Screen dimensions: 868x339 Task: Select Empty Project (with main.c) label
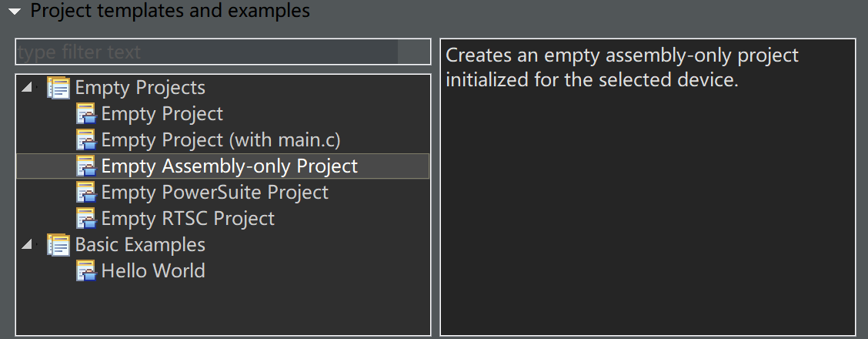pos(220,140)
